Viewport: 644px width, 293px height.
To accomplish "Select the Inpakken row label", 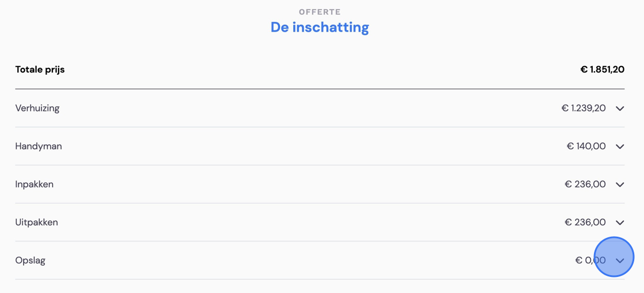I will pyautogui.click(x=34, y=184).
